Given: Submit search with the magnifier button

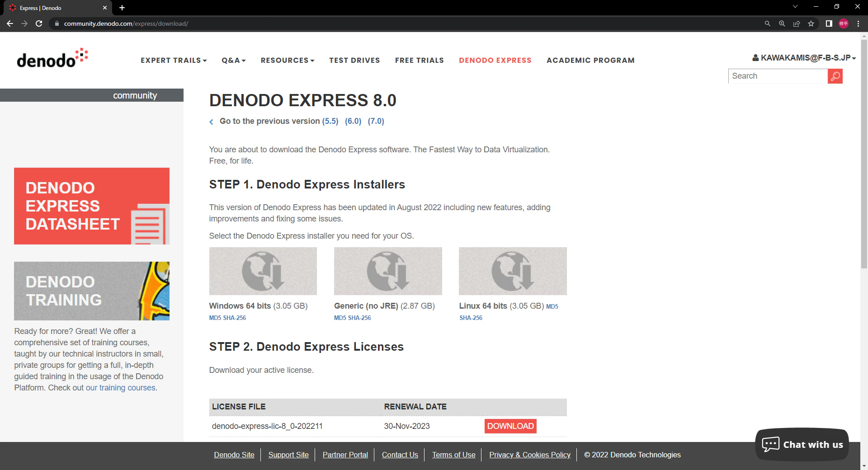Looking at the screenshot, I should click(x=835, y=76).
